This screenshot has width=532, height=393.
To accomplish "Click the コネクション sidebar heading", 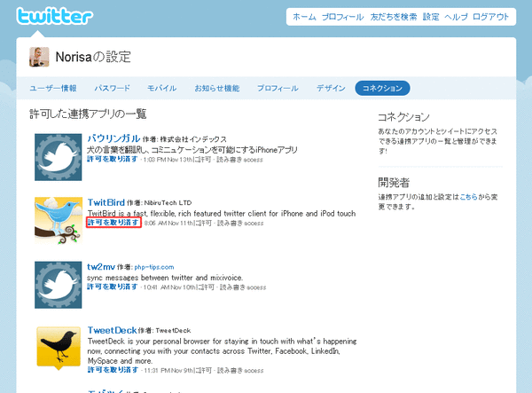I will point(403,117).
